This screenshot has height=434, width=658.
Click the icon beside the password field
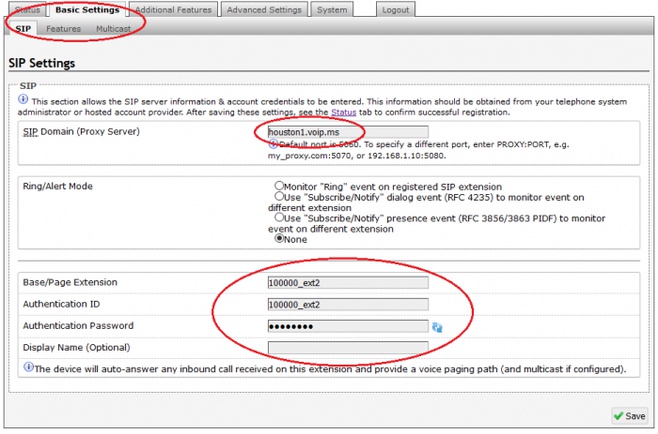pos(437,327)
